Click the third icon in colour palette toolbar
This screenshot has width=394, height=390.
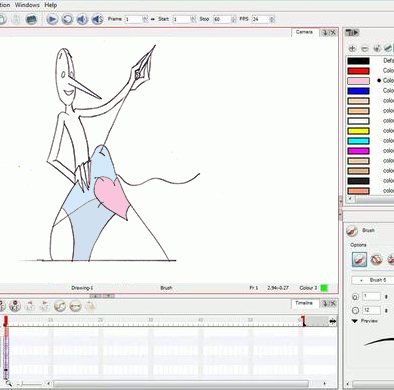(377, 49)
